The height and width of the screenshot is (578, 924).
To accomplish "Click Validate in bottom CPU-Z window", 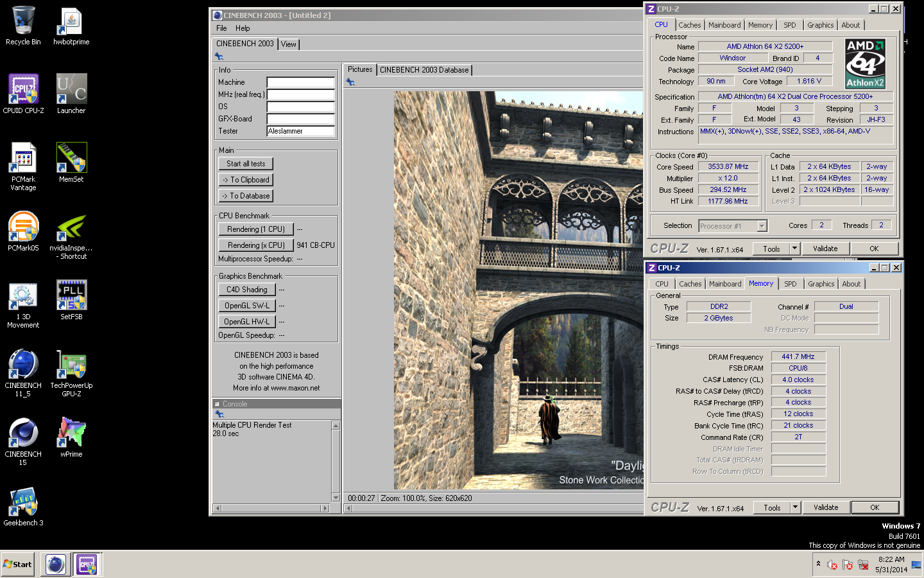I will pos(826,507).
